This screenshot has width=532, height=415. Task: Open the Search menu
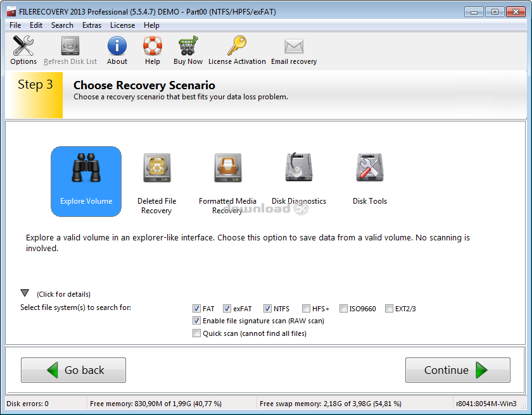click(62, 25)
